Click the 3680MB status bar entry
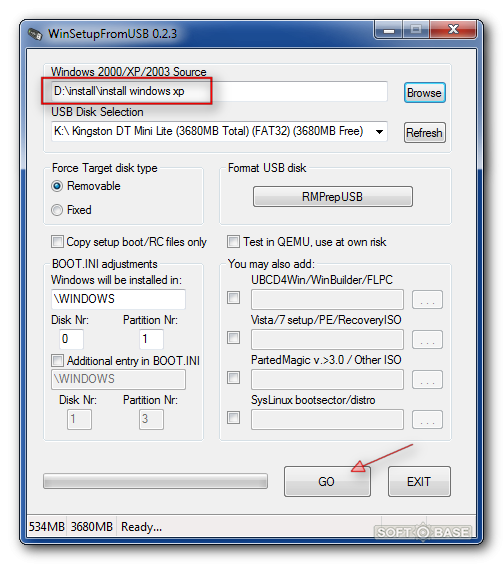Viewport: 503px width, 564px height. click(x=92, y=527)
